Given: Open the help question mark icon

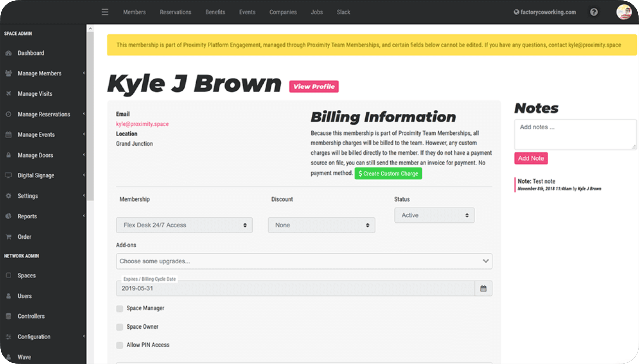Looking at the screenshot, I should [594, 12].
